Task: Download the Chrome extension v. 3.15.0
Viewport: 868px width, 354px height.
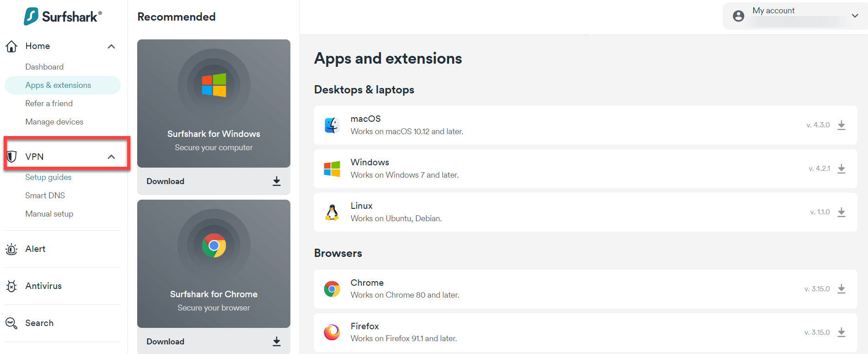Action: point(841,289)
